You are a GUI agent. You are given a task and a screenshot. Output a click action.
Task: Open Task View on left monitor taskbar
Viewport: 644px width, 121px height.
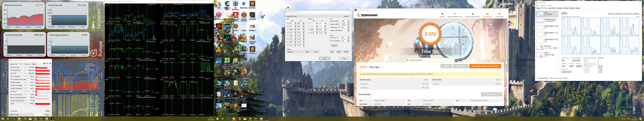point(8,119)
